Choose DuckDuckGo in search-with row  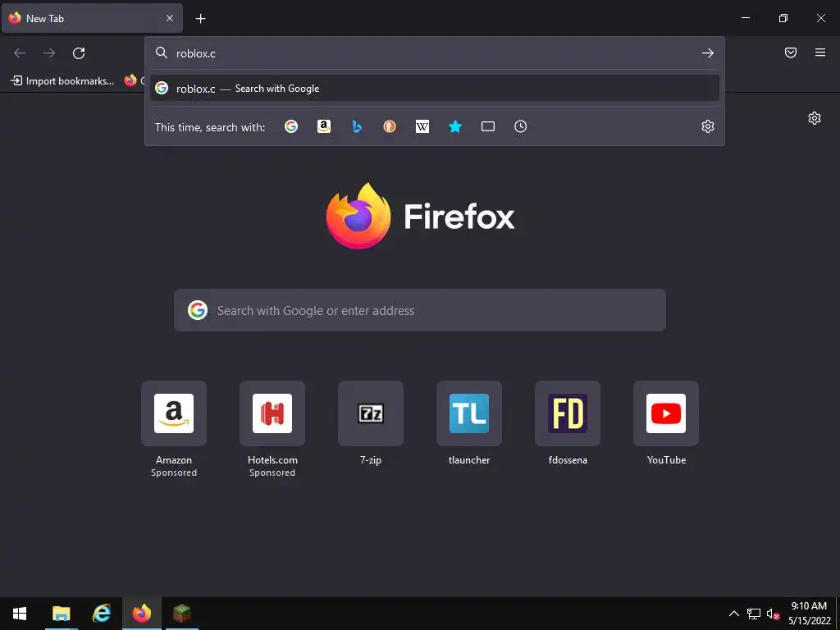pyautogui.click(x=390, y=126)
